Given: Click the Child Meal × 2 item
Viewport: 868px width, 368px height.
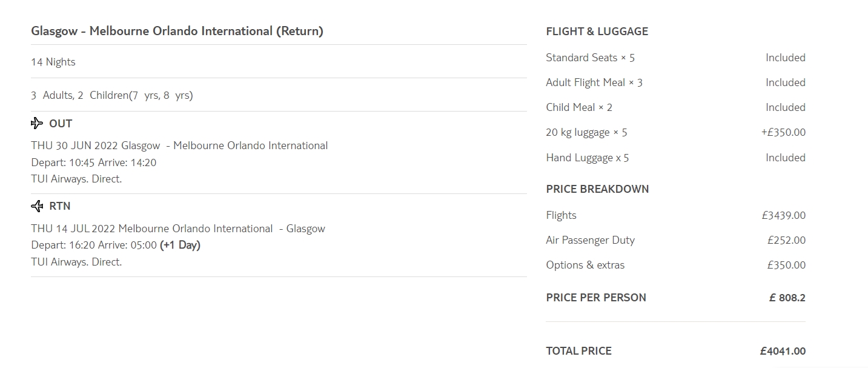Looking at the screenshot, I should click(x=579, y=107).
